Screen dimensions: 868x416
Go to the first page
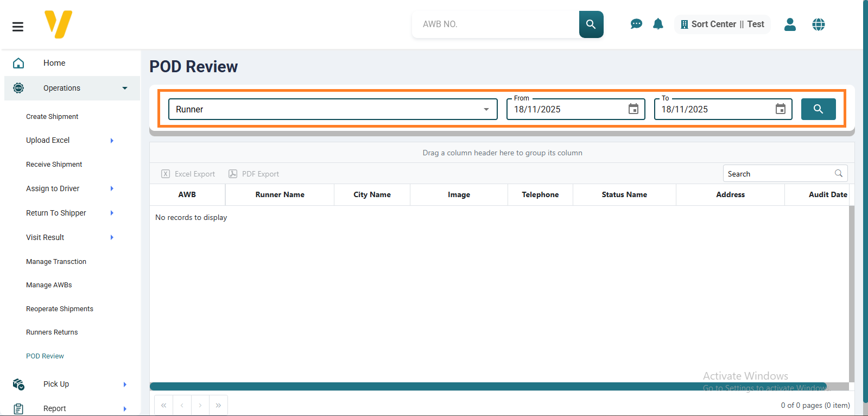164,405
